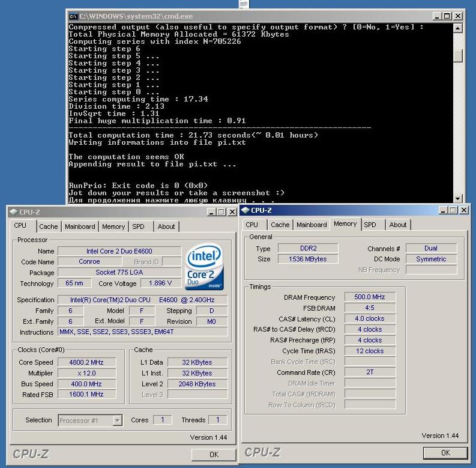Click the Multiplier value x 12.0
The width and height of the screenshot is (476, 468).
[86, 373]
